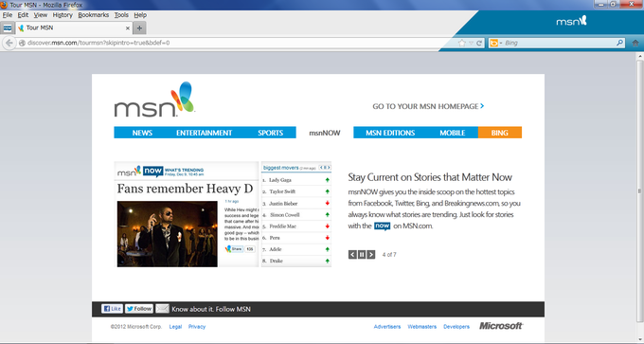Image resolution: width=644 pixels, height=344 pixels.
Task: Bookmark this page with the star icon
Action: (462, 43)
